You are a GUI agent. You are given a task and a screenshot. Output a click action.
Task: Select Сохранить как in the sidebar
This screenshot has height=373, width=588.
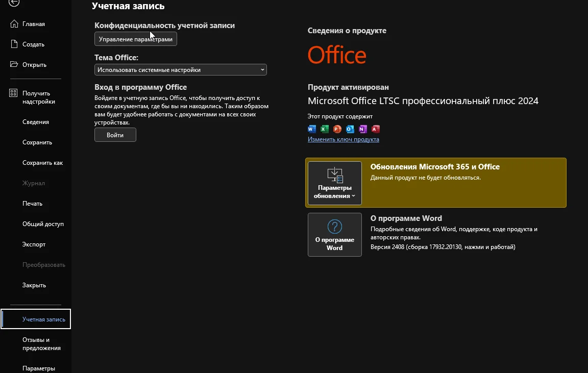pyautogui.click(x=43, y=163)
